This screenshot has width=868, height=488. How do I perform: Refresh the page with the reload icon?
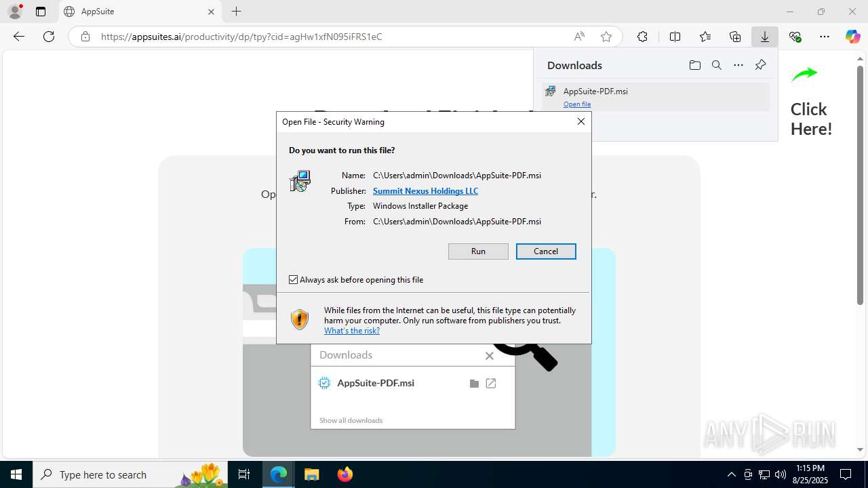49,37
